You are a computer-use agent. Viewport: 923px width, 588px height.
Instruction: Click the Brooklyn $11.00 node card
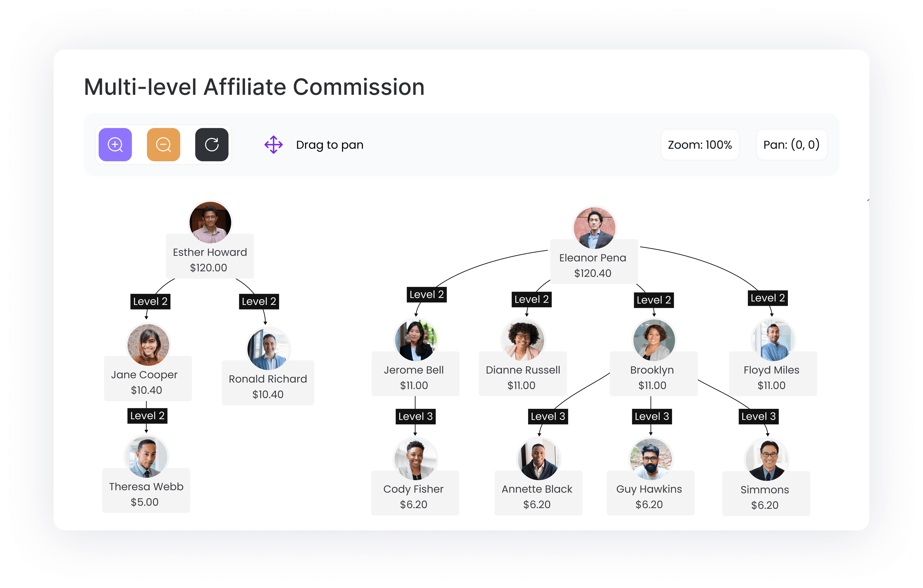tap(653, 377)
